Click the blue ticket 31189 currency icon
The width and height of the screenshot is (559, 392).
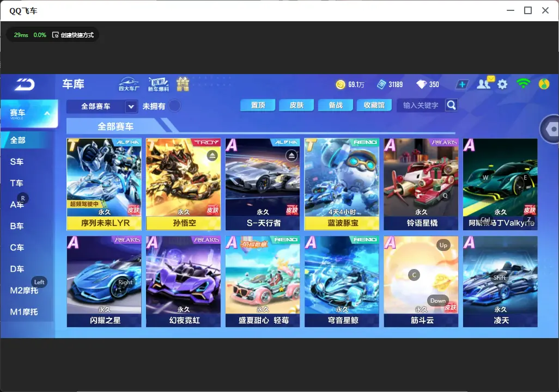pos(381,84)
